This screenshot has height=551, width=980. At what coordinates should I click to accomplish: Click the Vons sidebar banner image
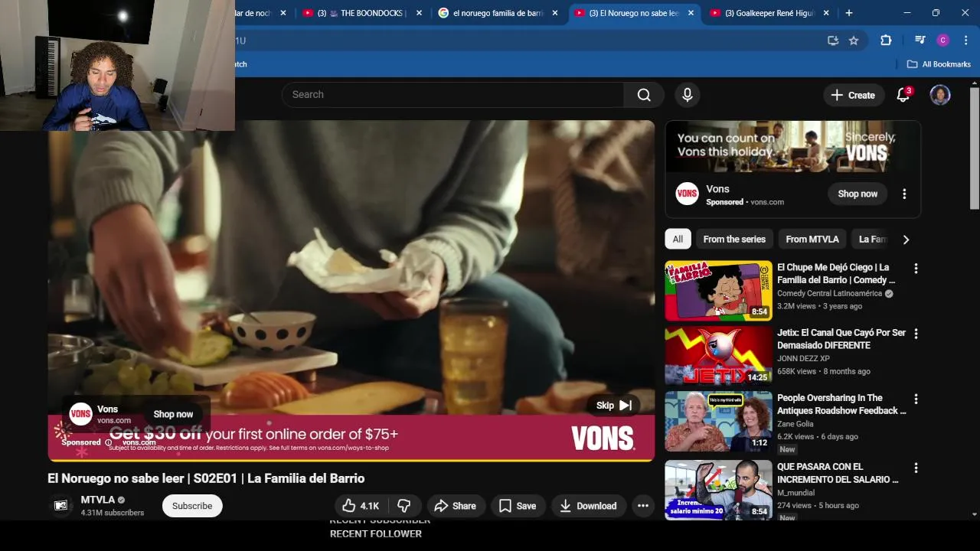792,147
